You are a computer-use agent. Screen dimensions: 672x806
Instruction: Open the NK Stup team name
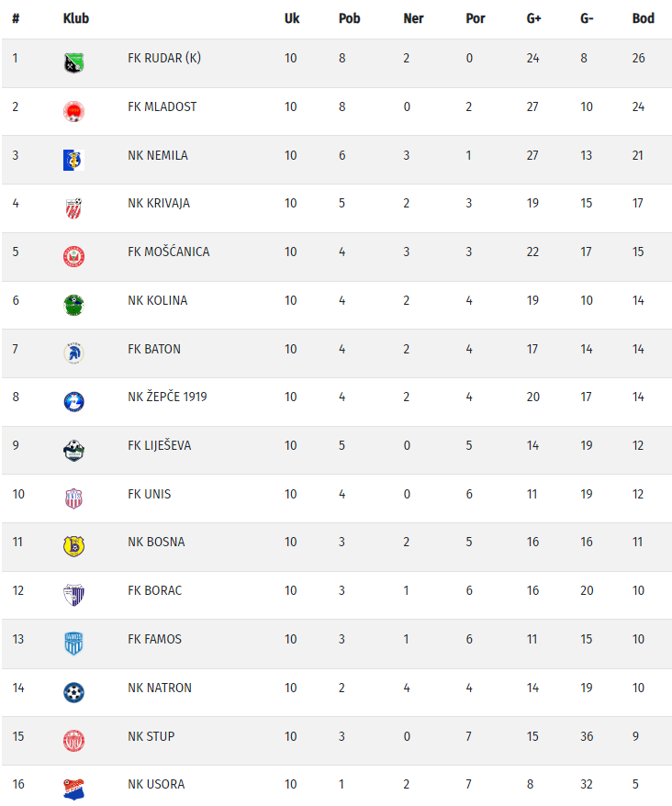point(151,736)
